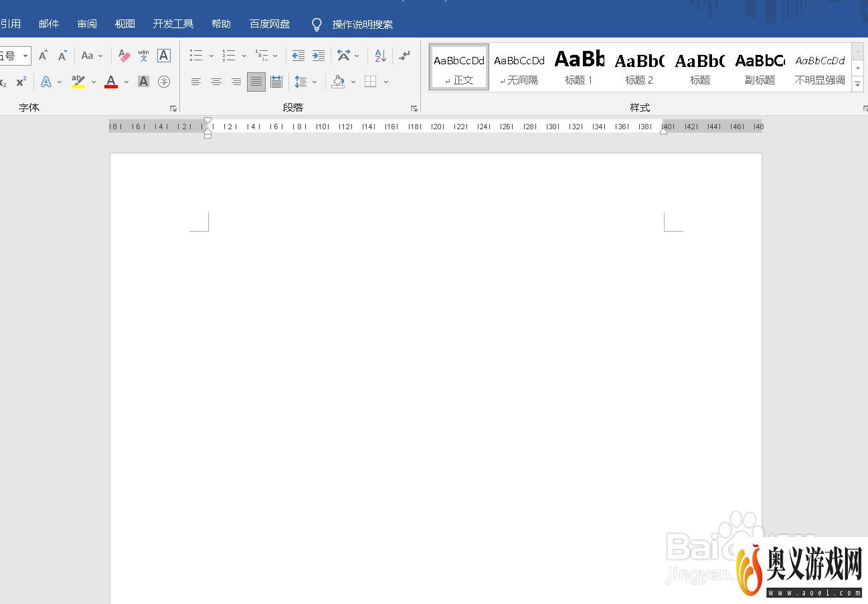Click the right indent ruler marker

coord(663,131)
